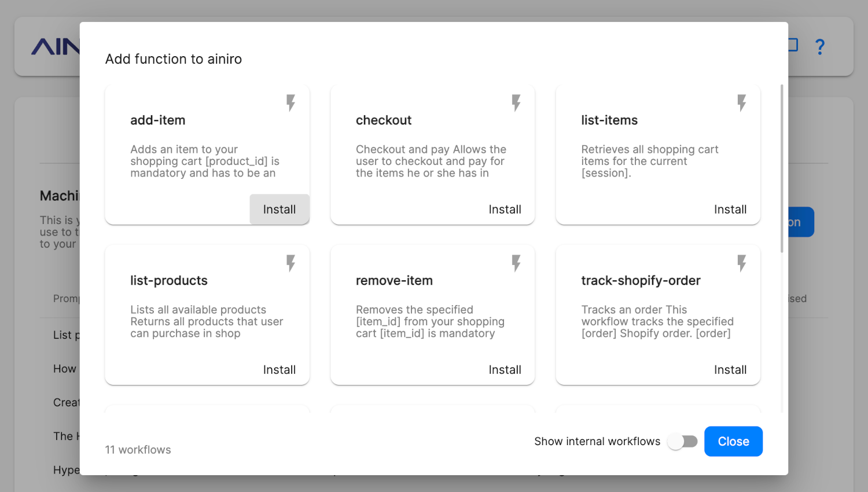The image size is (868, 492).
Task: Click the lightning bolt icon on track-shopify-order card
Action: tap(741, 263)
